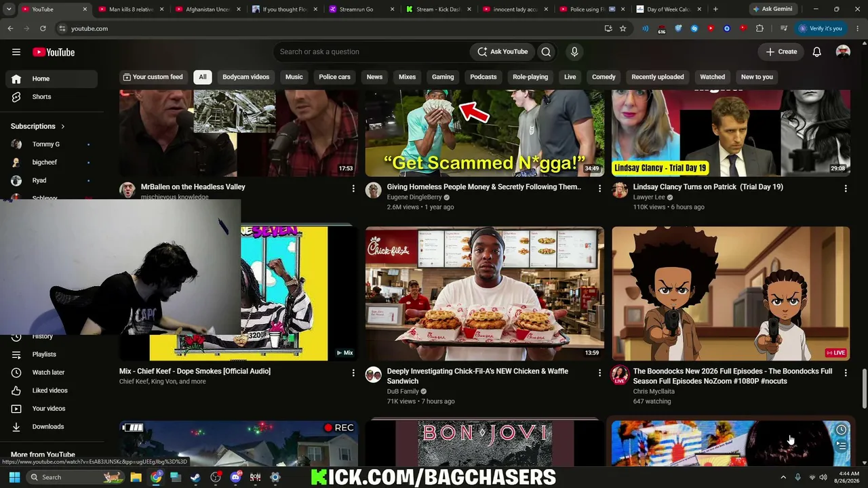Screen dimensions: 868x488
Task: Open the notifications bell
Action: click(817, 52)
